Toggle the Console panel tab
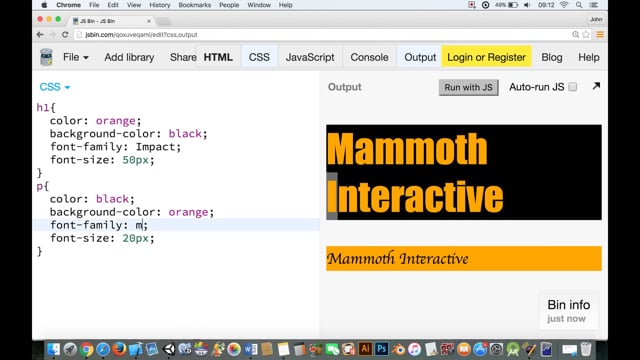The width and height of the screenshot is (640, 360). tap(369, 57)
